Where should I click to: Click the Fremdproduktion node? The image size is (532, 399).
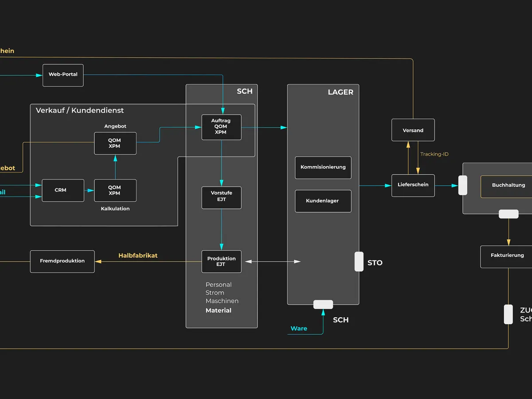pos(62,262)
